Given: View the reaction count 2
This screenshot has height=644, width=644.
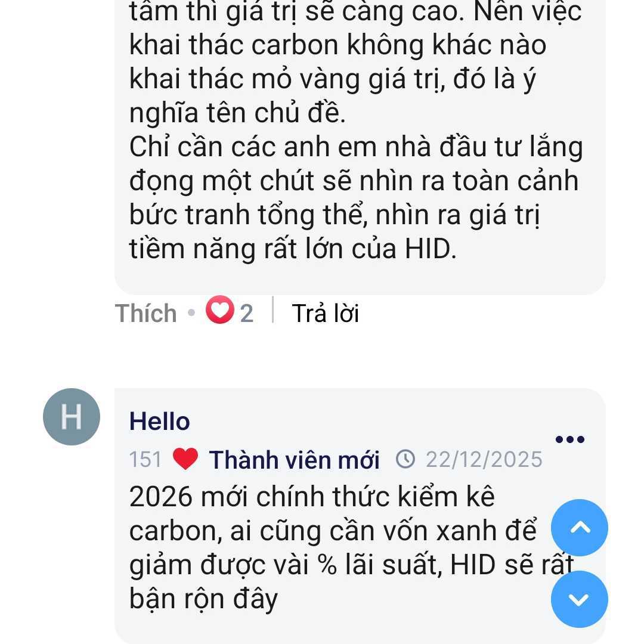Looking at the screenshot, I should pos(247,313).
